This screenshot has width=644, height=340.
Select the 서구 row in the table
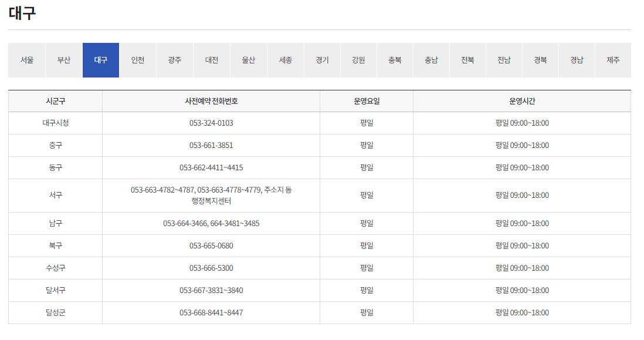coord(54,195)
